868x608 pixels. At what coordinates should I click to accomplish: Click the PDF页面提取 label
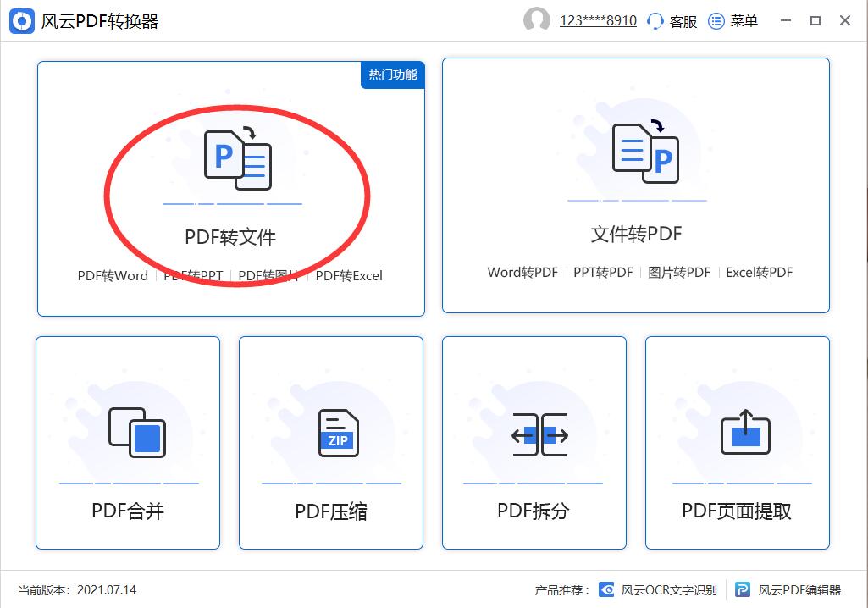pos(737,511)
